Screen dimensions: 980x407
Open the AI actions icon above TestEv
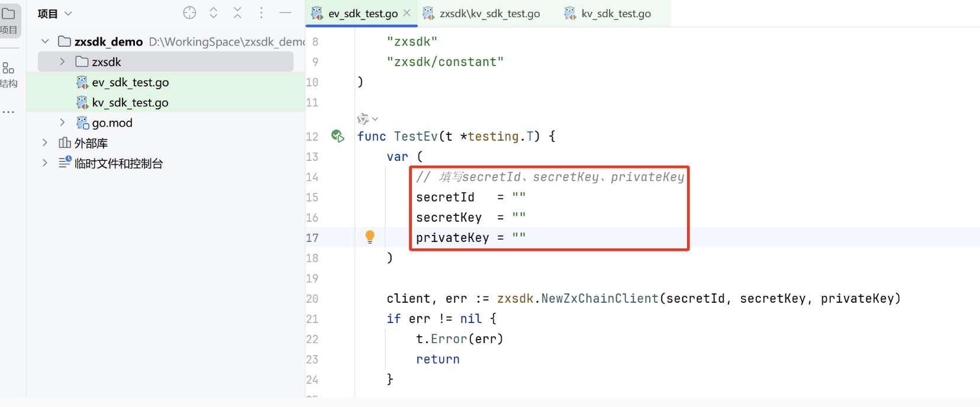pos(363,119)
